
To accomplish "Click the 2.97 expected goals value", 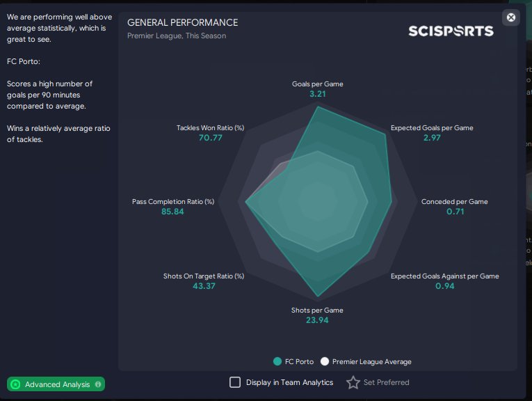I will tap(432, 138).
